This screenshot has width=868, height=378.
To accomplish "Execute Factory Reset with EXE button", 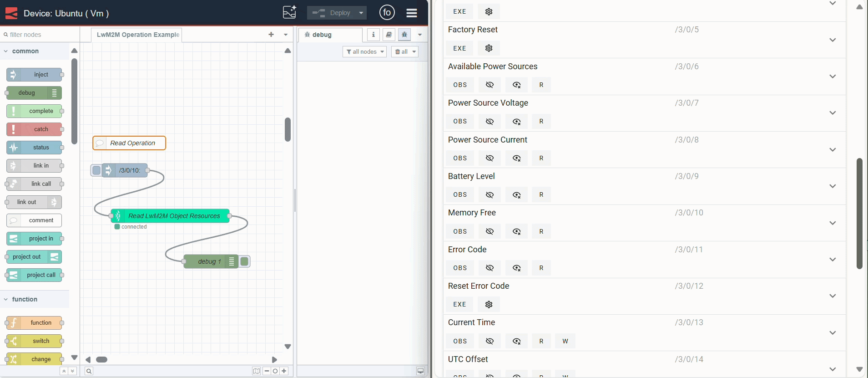I will (459, 48).
